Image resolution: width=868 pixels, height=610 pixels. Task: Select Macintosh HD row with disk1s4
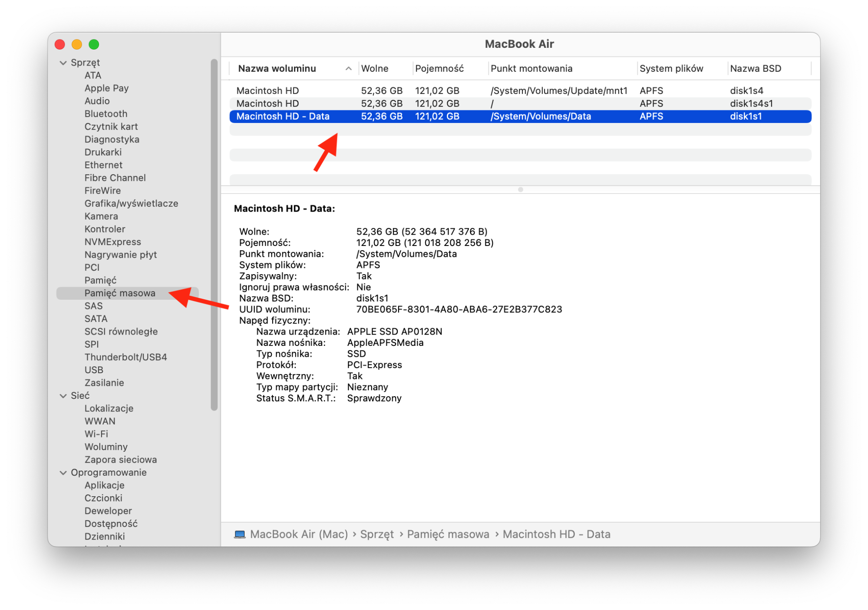click(x=520, y=91)
